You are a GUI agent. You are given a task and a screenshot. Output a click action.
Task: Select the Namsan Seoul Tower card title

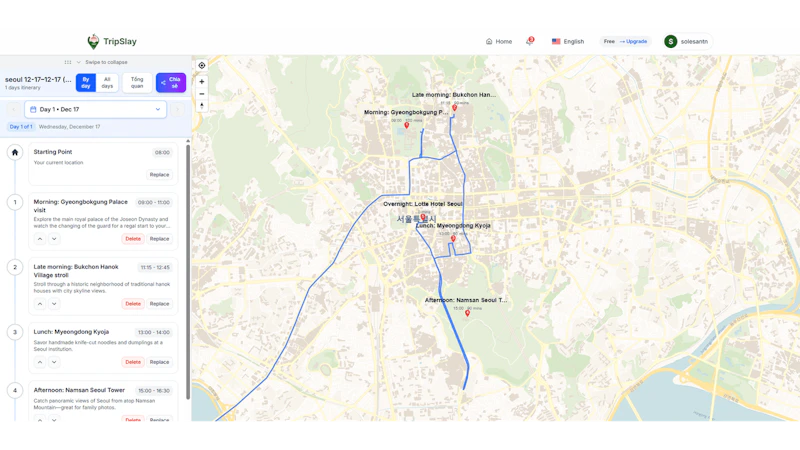pyautogui.click(x=79, y=390)
